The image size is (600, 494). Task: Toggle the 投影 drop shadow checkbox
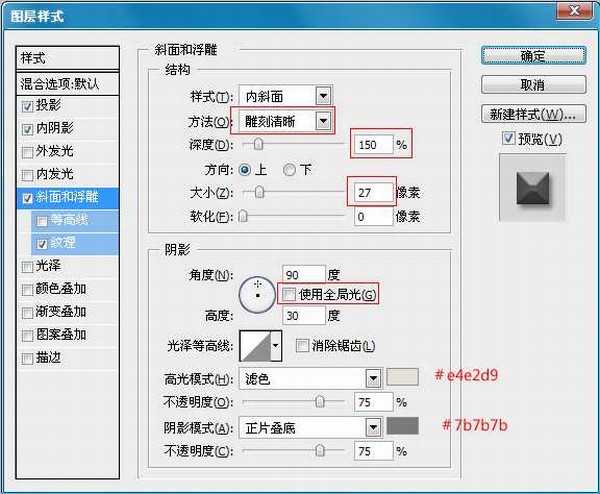pyautogui.click(x=27, y=105)
